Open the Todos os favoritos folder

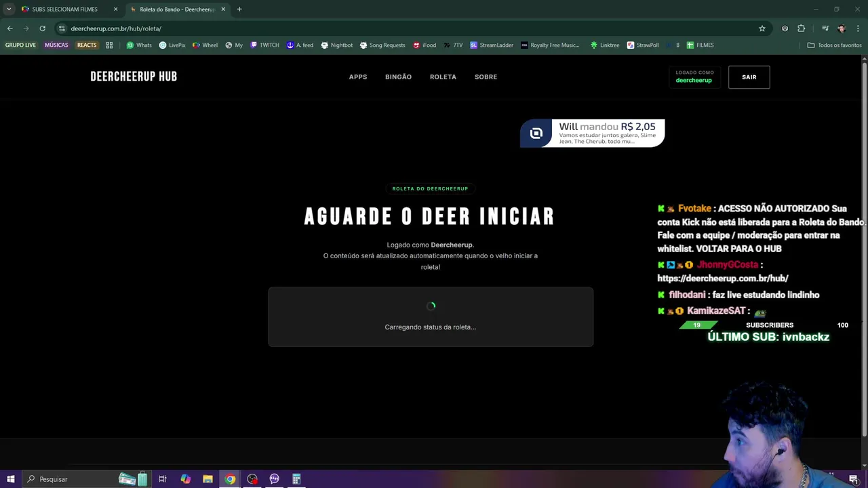point(834,45)
